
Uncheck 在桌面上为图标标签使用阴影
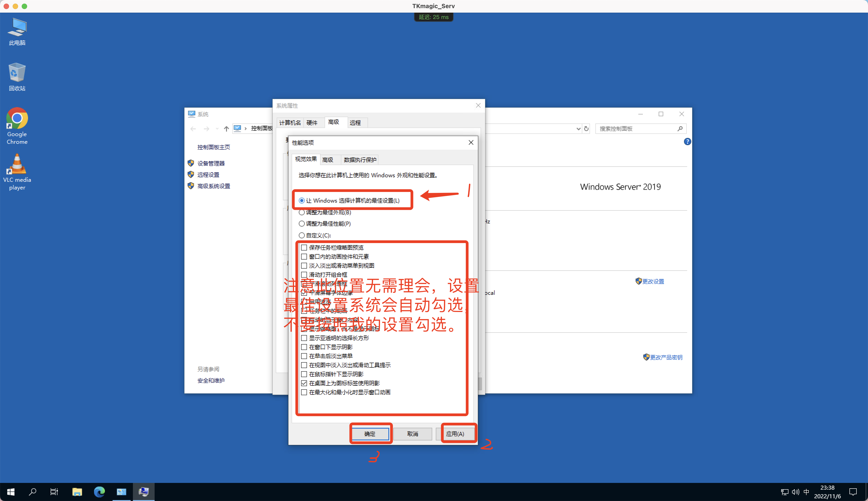(304, 383)
